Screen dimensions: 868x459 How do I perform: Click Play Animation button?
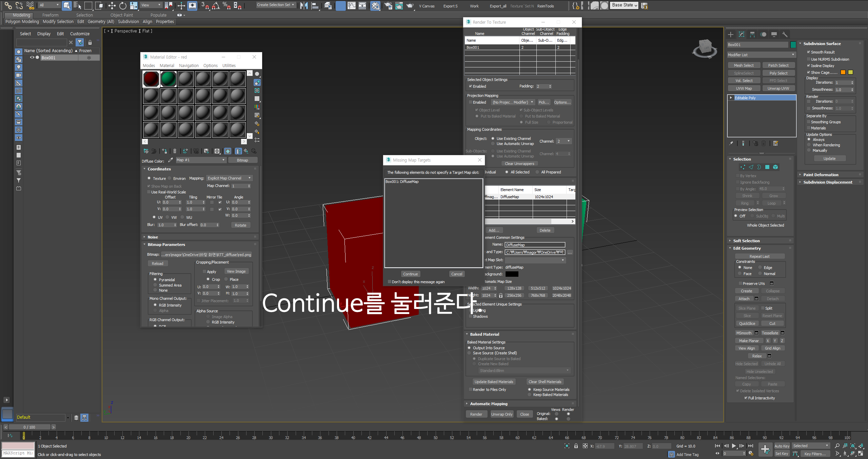point(734,446)
